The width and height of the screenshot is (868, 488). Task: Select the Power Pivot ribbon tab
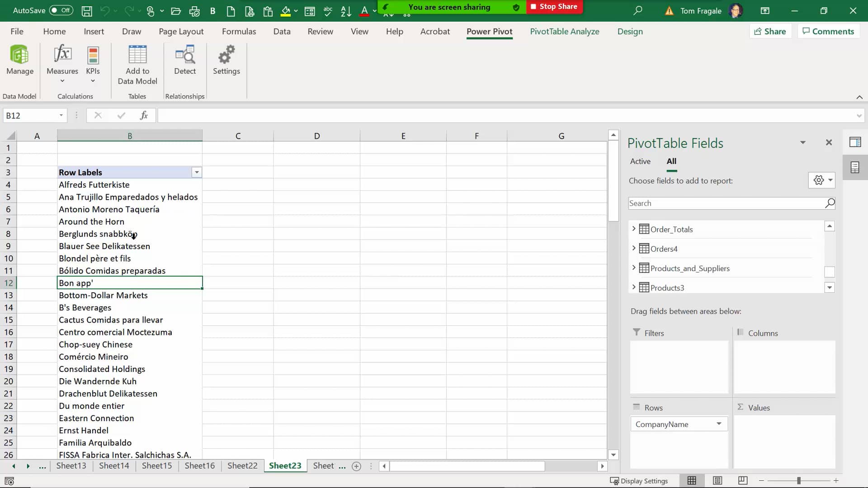[x=490, y=32]
